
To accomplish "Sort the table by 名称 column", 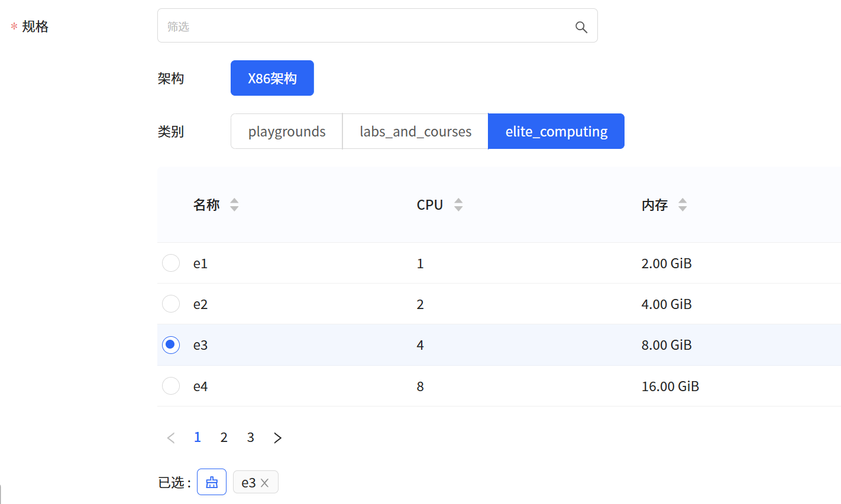I will [234, 205].
